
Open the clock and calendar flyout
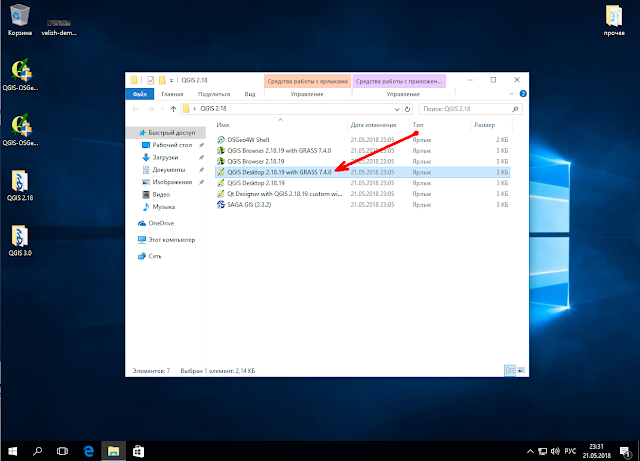(x=596, y=451)
